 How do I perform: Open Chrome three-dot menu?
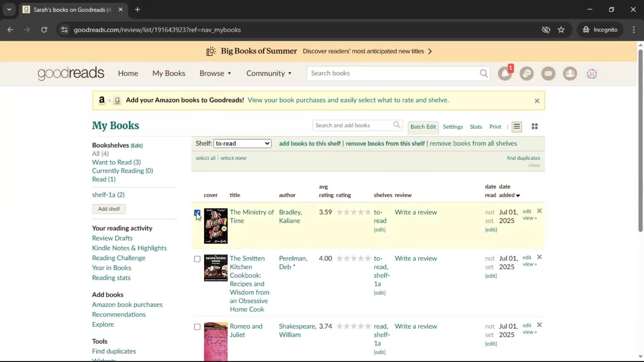[x=634, y=30]
